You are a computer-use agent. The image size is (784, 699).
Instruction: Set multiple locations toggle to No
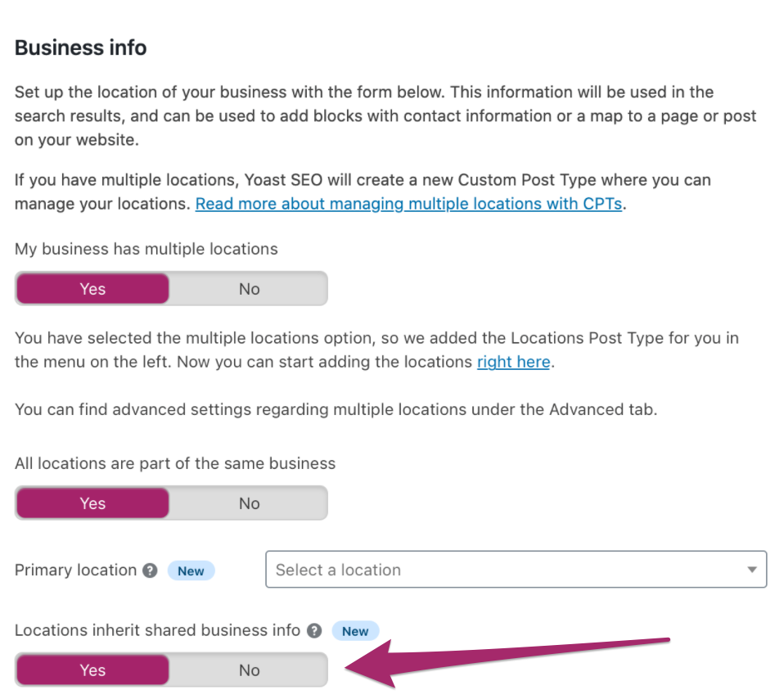click(x=249, y=289)
